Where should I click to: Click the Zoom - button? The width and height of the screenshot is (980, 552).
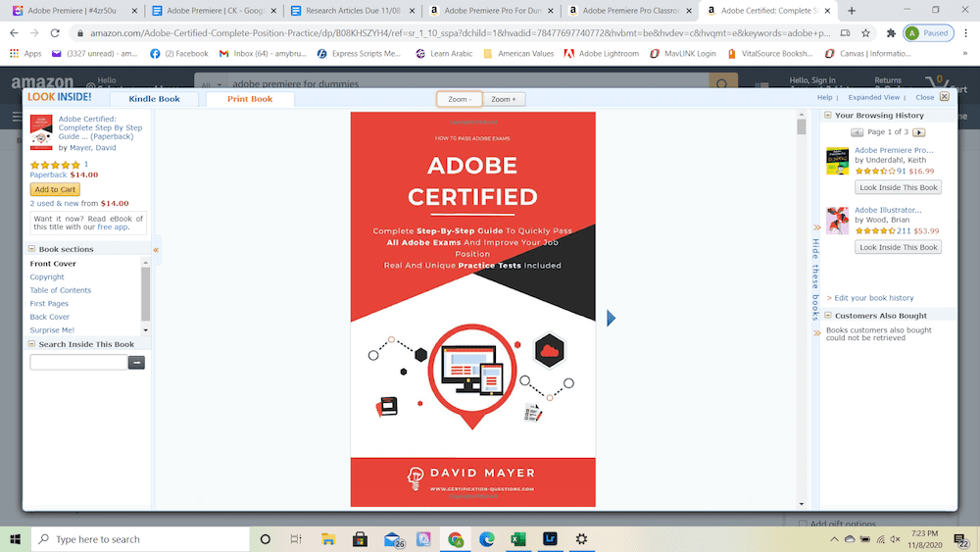tap(460, 99)
